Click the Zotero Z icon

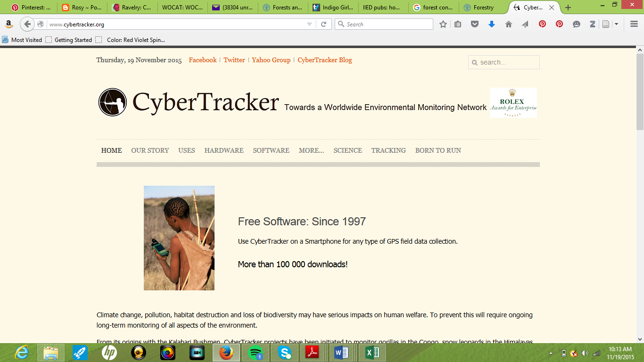[x=593, y=24]
